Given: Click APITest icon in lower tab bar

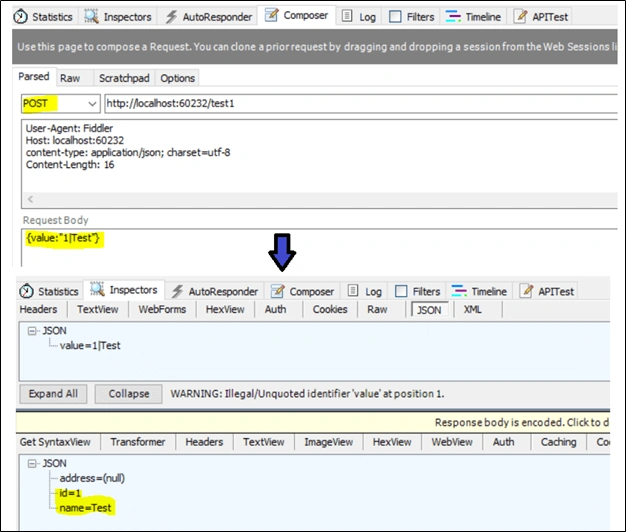Looking at the screenshot, I should click(526, 291).
